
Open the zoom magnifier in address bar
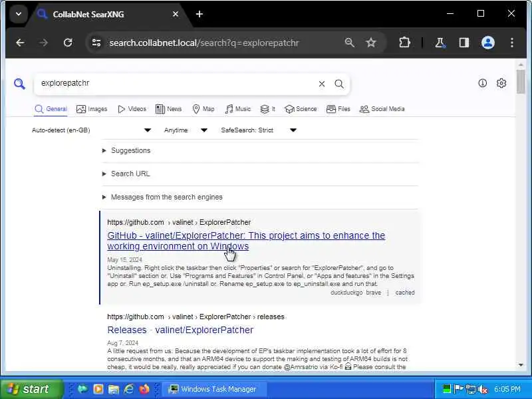350,43
